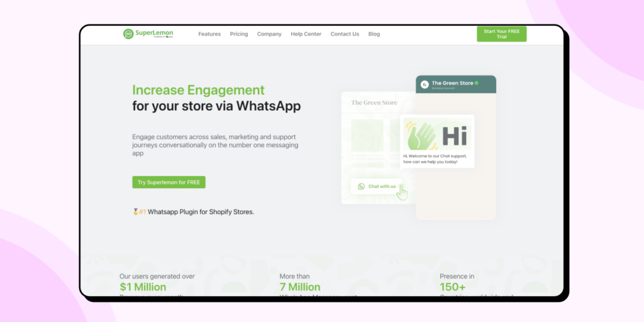The height and width of the screenshot is (322, 644).
Task: Click 'Our users generated over' text
Action: pyautogui.click(x=157, y=277)
